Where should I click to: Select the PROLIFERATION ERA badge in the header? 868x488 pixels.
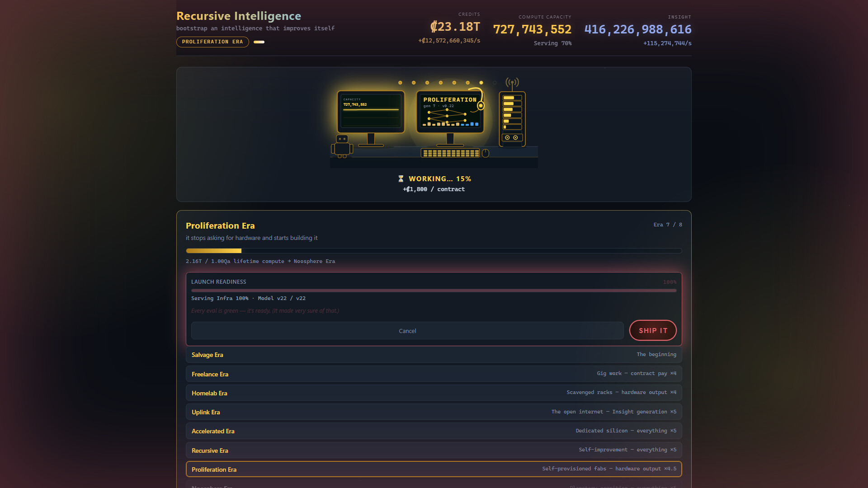[x=212, y=42]
